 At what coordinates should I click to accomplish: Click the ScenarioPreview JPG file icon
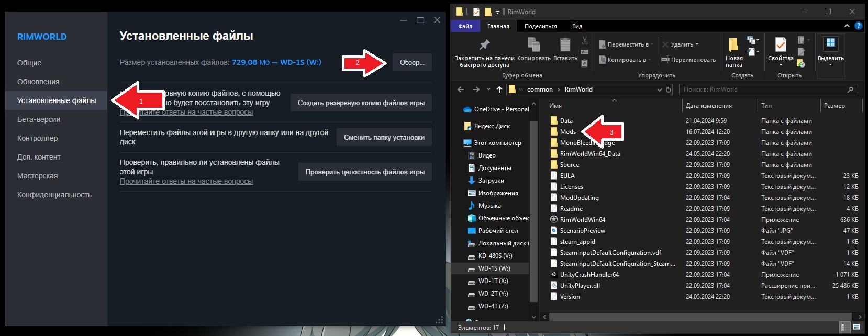click(x=554, y=231)
